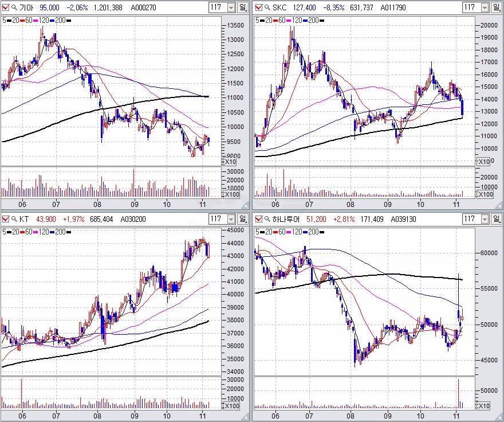Click the 기아 stock name label
The height and width of the screenshot is (422, 504).
click(x=26, y=7)
